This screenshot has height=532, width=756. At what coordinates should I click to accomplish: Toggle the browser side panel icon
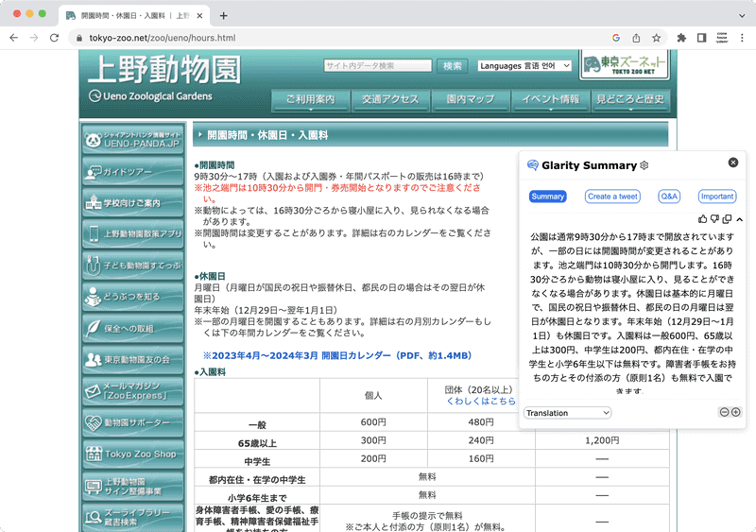click(701, 38)
